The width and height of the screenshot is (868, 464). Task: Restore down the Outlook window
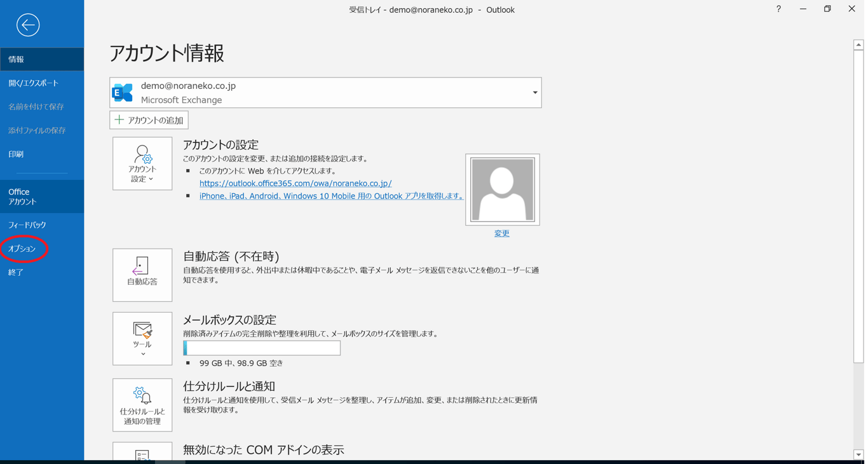click(x=827, y=9)
